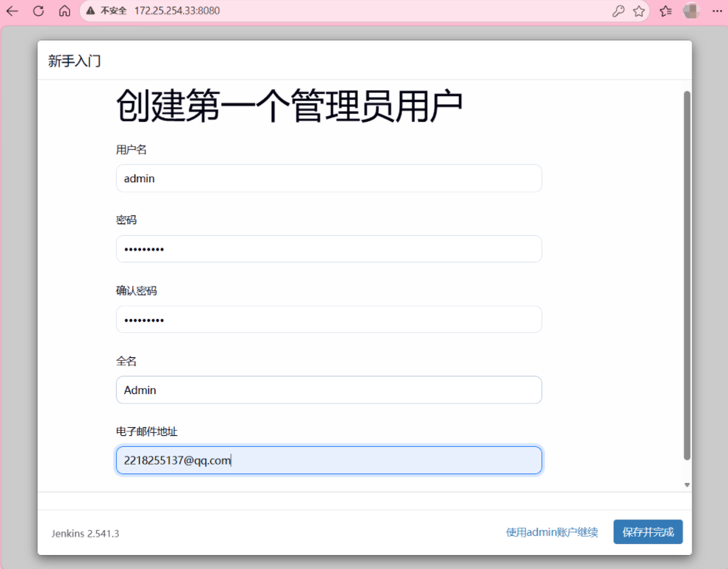
Task: Click the 不安全 label in the address bar
Action: click(x=113, y=11)
